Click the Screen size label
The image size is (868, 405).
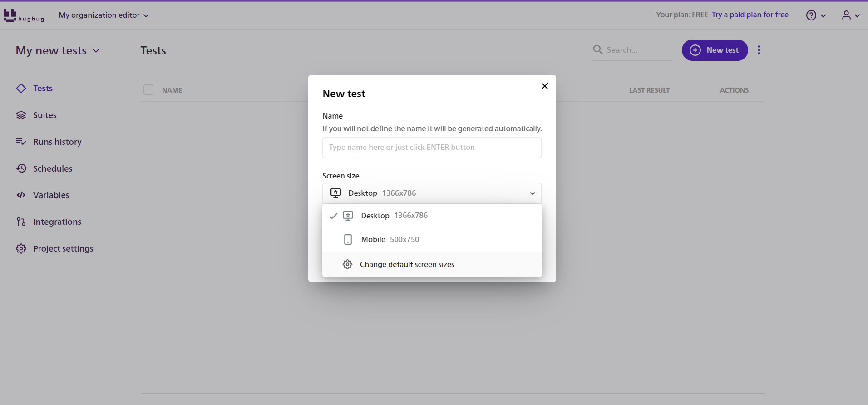coord(341,176)
